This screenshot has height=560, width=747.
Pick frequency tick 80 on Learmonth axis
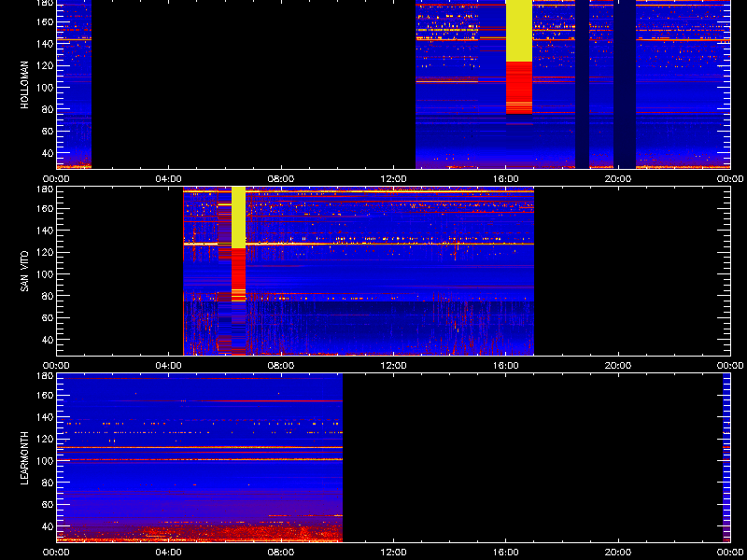(47, 483)
